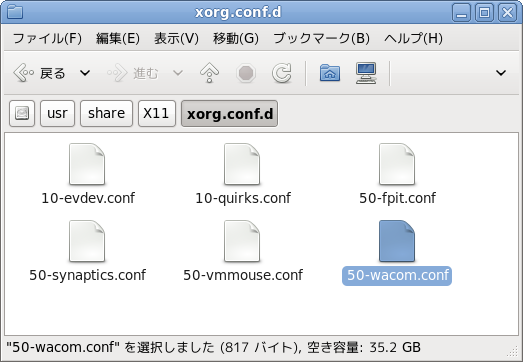
Task: Maximize the xorg.conf.d window
Action: coord(484,13)
